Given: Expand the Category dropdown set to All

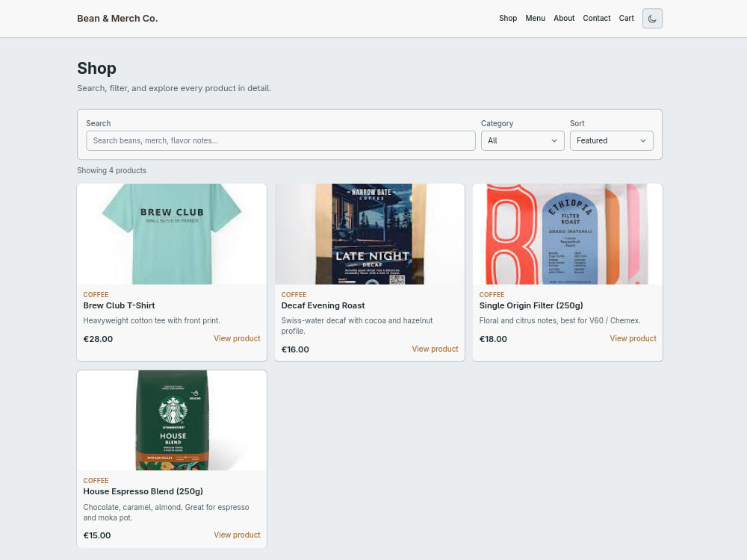Looking at the screenshot, I should pos(522,140).
